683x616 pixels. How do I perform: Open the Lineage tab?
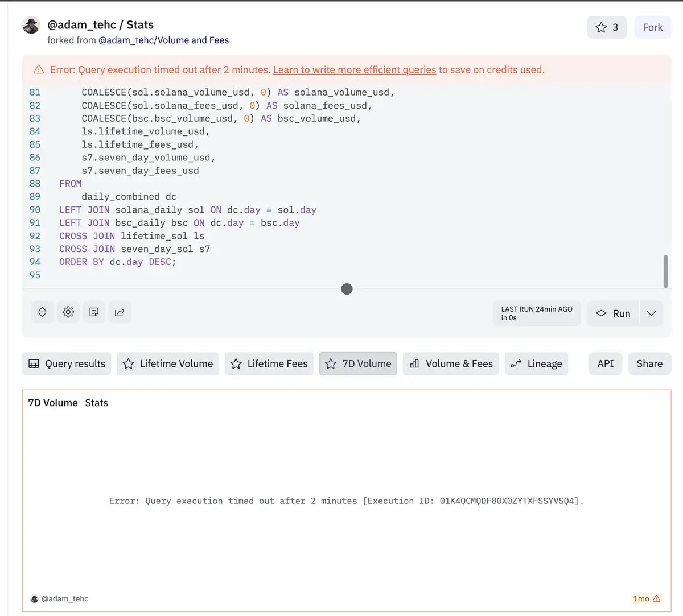[x=536, y=364]
